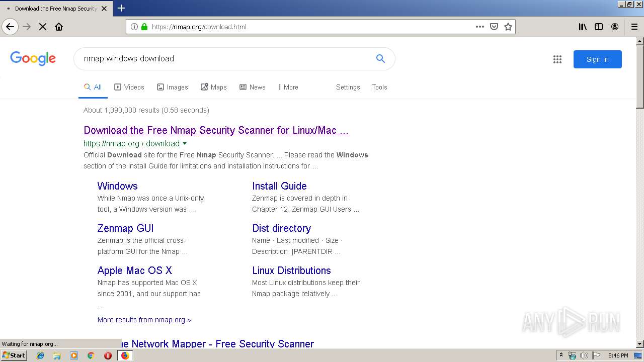Toggle the sidebar view

pyautogui.click(x=599, y=27)
